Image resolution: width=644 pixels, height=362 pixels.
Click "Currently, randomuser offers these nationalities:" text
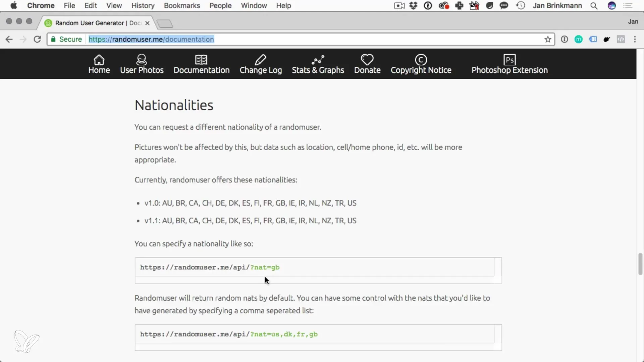[x=216, y=180]
